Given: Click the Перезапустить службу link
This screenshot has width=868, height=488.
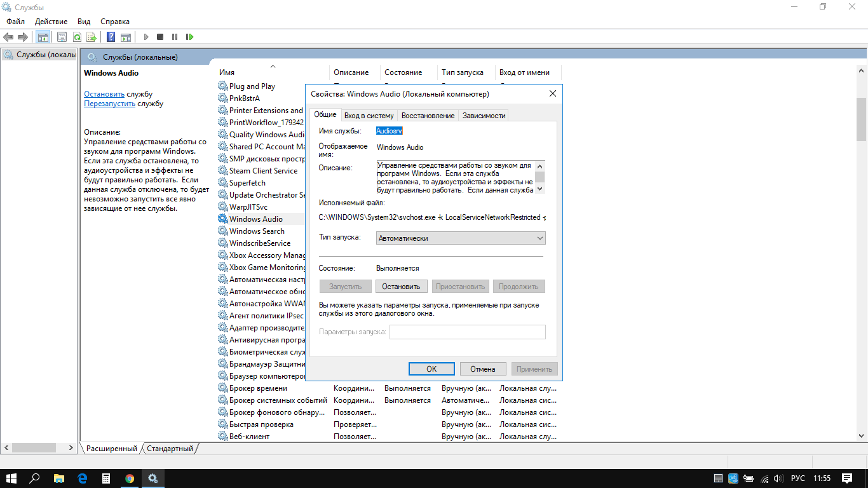Looking at the screenshot, I should click(109, 104).
